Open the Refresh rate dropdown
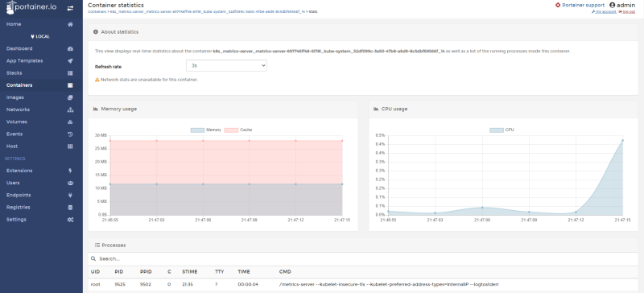The image size is (644, 293). (226, 65)
